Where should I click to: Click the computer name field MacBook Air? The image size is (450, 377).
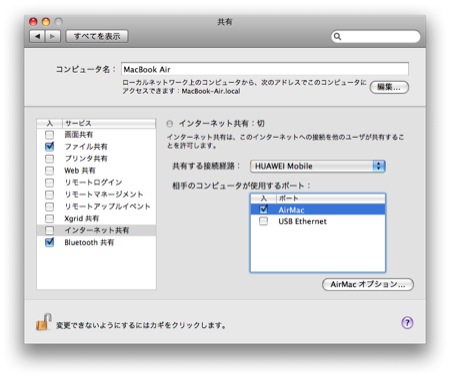tap(265, 69)
